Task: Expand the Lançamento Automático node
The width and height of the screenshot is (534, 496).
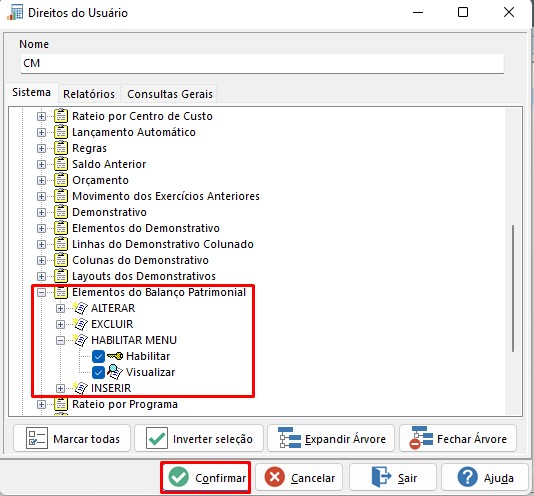Action: click(x=41, y=133)
